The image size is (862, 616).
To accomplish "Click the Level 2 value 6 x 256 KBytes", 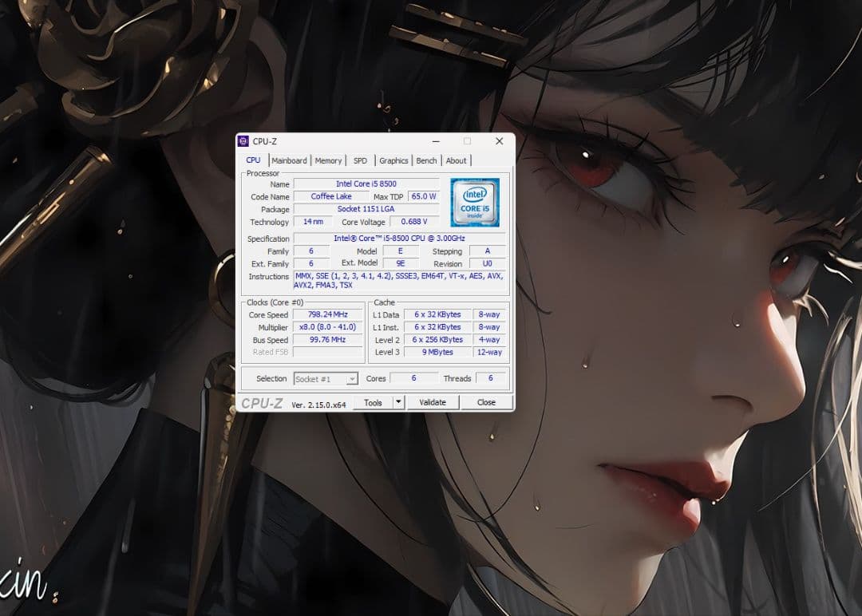I will [x=437, y=340].
